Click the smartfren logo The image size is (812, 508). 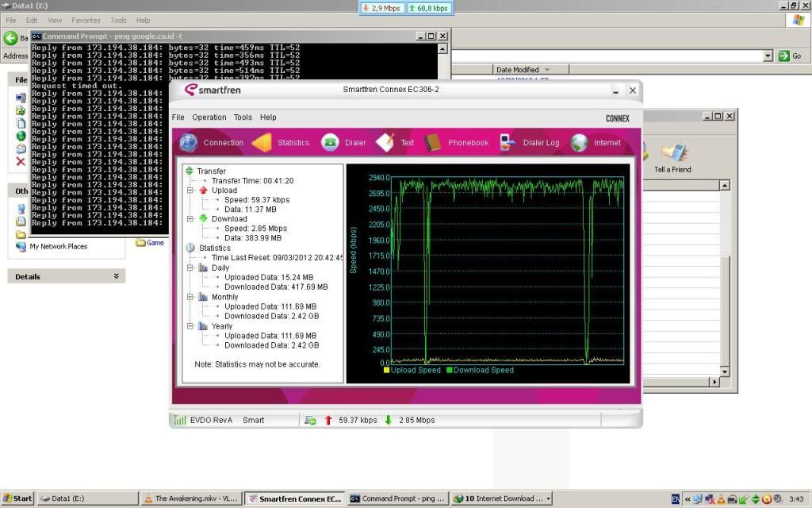coord(213,90)
